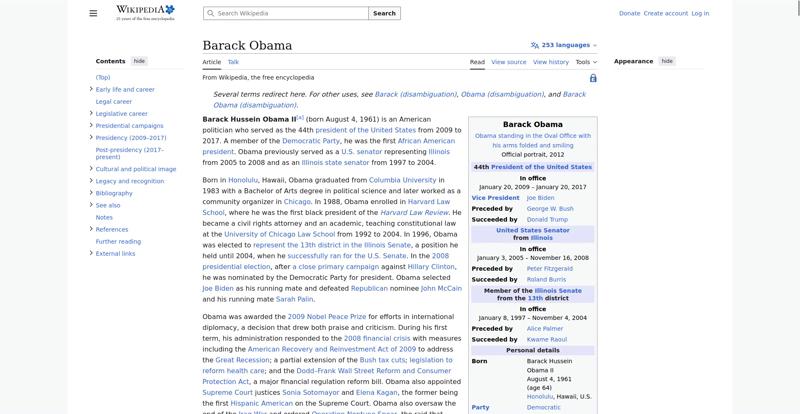This screenshot has height=414, width=800.
Task: Open the Joe Biden infobox link
Action: (540, 198)
